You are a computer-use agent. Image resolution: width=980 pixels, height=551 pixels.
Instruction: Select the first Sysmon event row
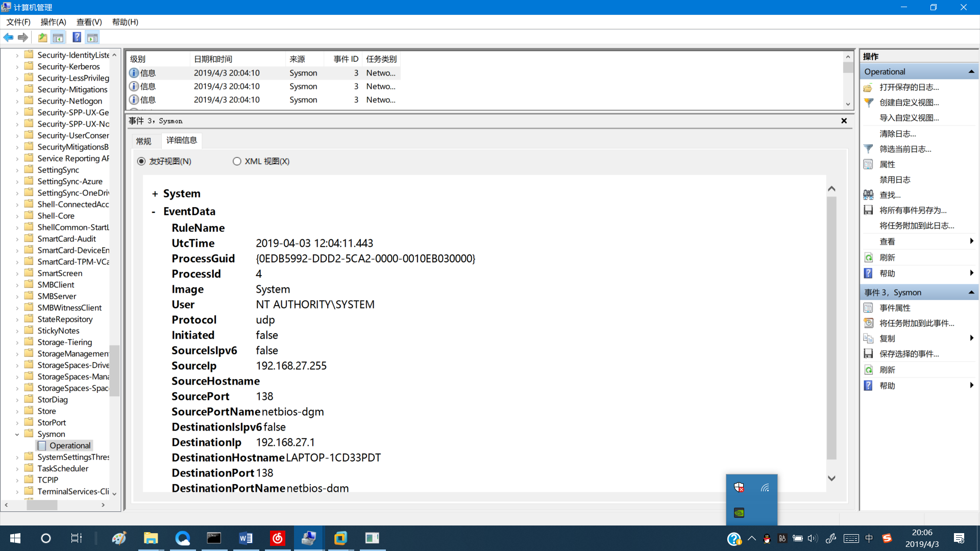[x=263, y=73]
